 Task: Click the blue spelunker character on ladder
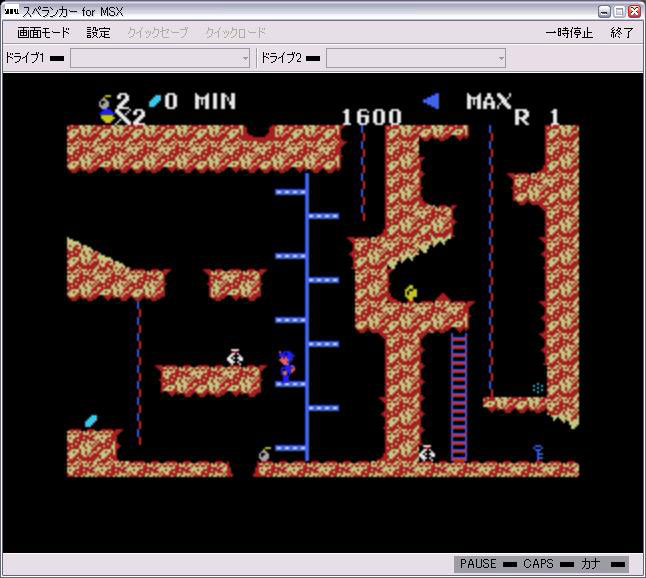(286, 366)
